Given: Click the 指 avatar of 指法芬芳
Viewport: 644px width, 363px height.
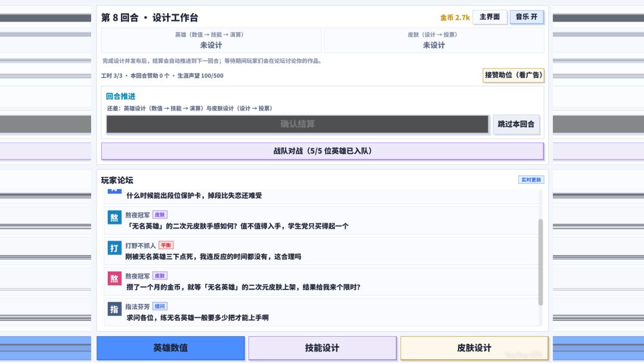Looking at the screenshot, I should coord(114,309).
